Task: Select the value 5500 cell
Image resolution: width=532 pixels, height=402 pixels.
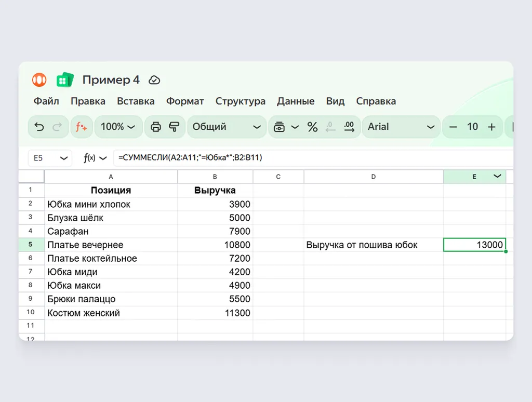Action: [215, 299]
